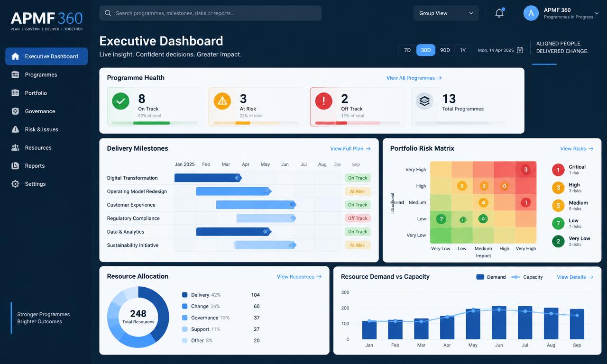Click the Off Track summary card

357,107
